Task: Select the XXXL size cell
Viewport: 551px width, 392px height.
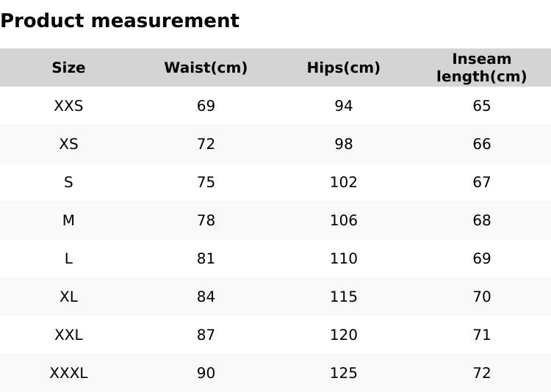Action: click(x=68, y=374)
